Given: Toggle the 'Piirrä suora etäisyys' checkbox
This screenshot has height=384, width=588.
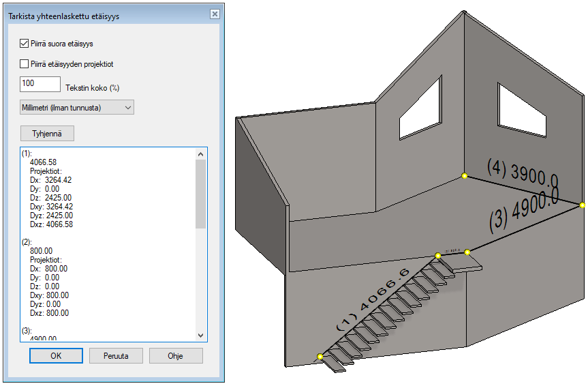Looking at the screenshot, I should pos(25,44).
